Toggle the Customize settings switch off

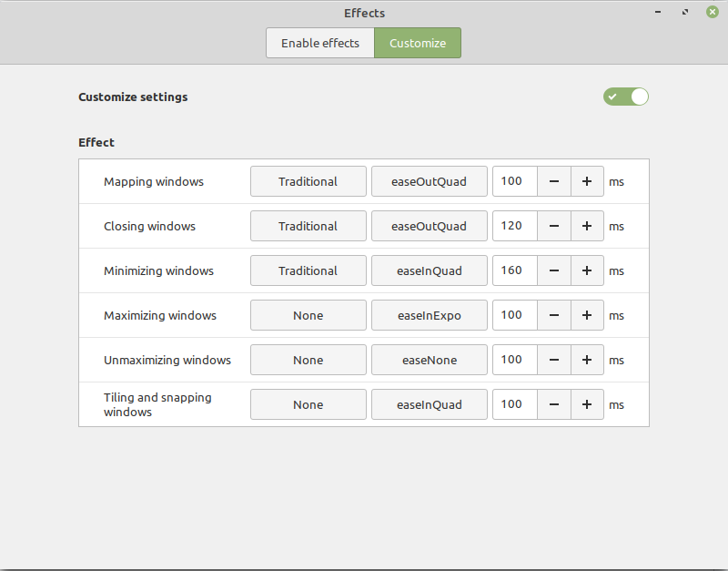click(x=625, y=97)
